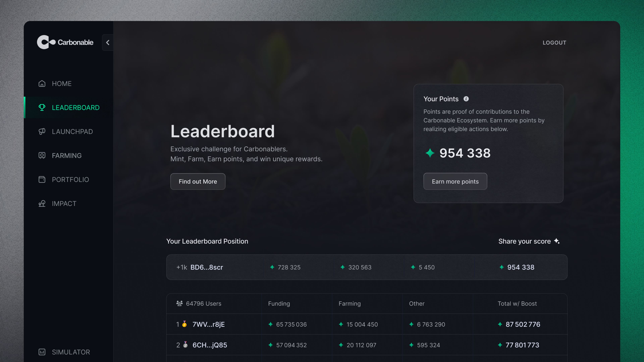Click the Leaderboard trophy icon
Image resolution: width=644 pixels, height=362 pixels.
pyautogui.click(x=42, y=107)
